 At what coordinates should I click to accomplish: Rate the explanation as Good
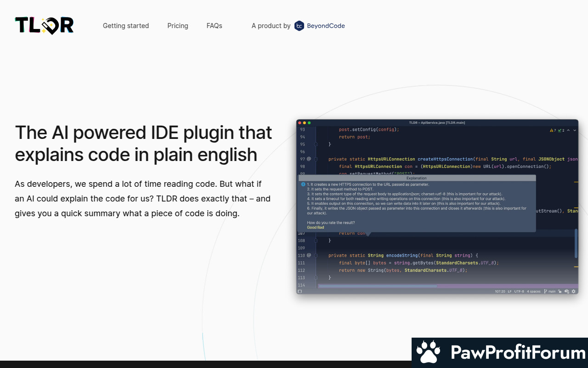click(311, 227)
